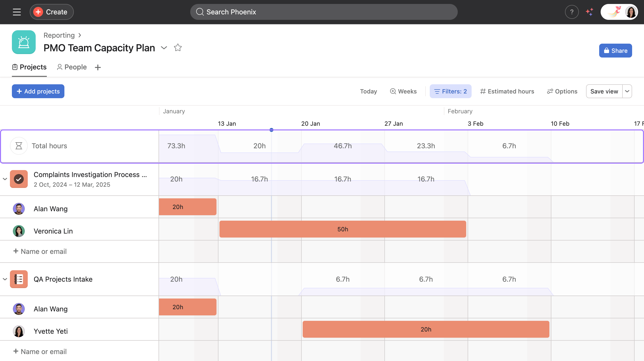Click the magnifier in Search Phoenix bar
The width and height of the screenshot is (644, 361).
pos(200,12)
